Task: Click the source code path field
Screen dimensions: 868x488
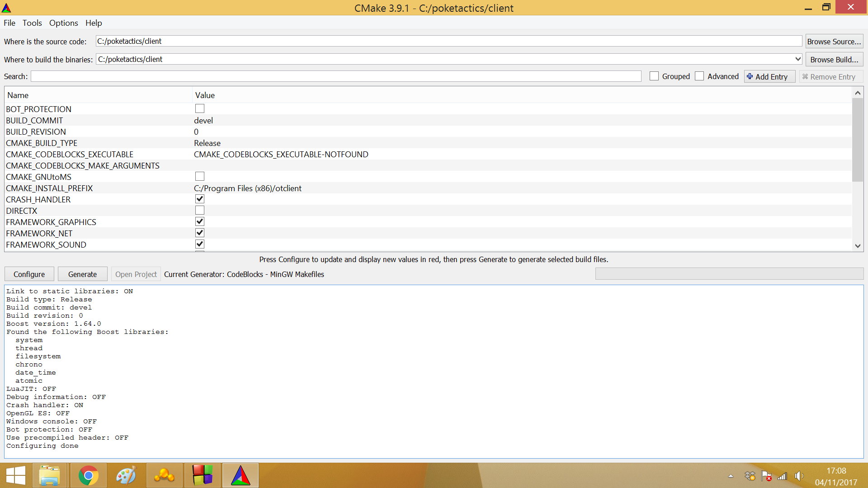Action: (449, 41)
